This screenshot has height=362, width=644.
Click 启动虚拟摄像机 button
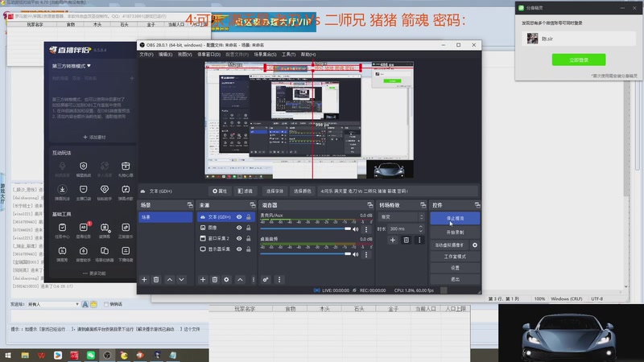(450, 245)
